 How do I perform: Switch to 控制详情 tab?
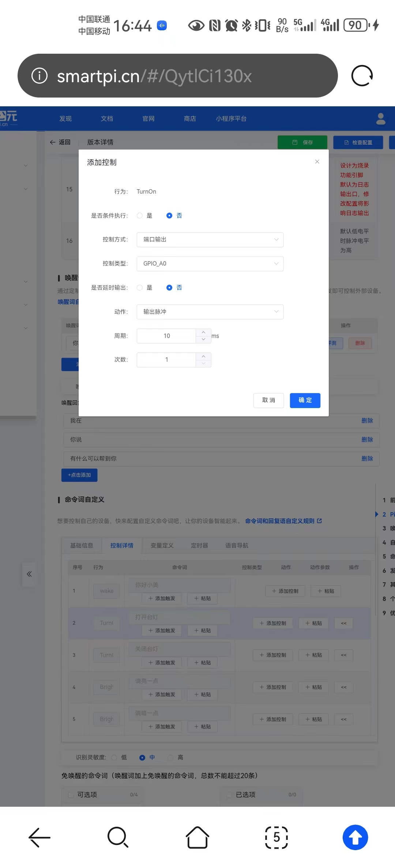[122, 545]
